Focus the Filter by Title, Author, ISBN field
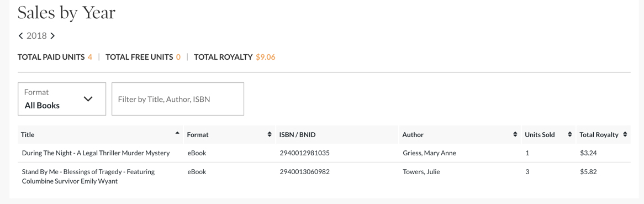 coord(178,99)
